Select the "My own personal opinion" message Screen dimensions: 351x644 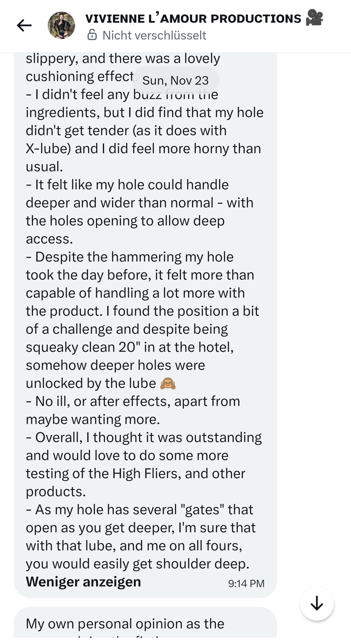125,624
